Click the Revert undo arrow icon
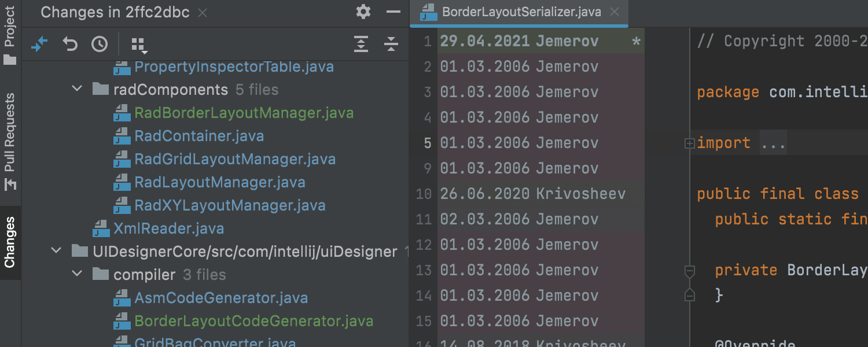868x347 pixels. point(70,44)
